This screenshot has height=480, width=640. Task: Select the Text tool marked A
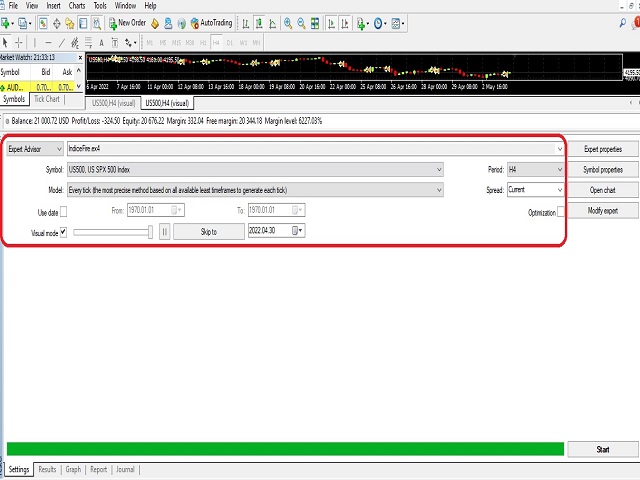pyautogui.click(x=102, y=42)
